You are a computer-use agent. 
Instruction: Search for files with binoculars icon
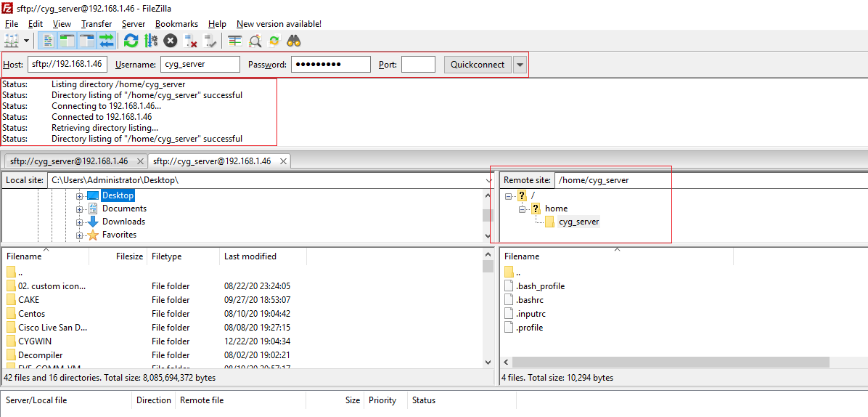pyautogui.click(x=294, y=41)
